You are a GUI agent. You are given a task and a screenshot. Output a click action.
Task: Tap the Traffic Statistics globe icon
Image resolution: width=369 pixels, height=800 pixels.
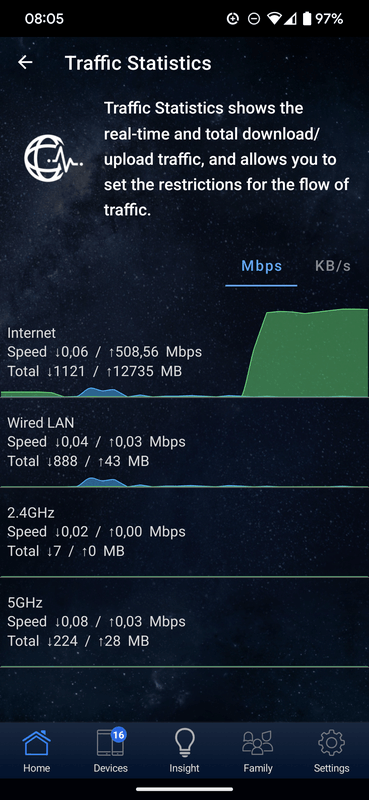pyautogui.click(x=53, y=158)
